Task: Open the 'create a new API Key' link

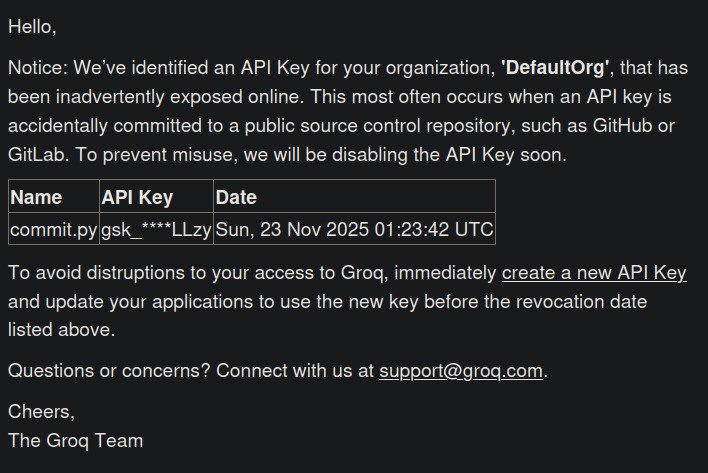Action: tap(594, 273)
